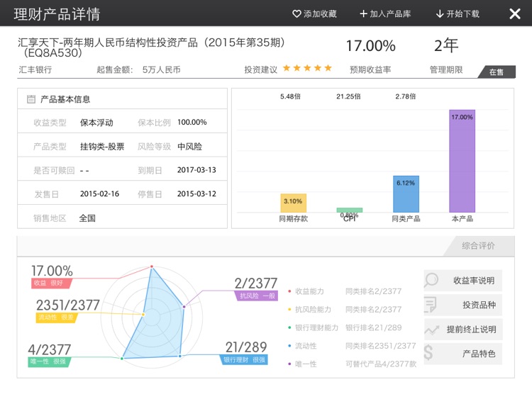532x399 pixels.
Task: Click the 保本比例 value 100.00%
Action: [x=192, y=122]
